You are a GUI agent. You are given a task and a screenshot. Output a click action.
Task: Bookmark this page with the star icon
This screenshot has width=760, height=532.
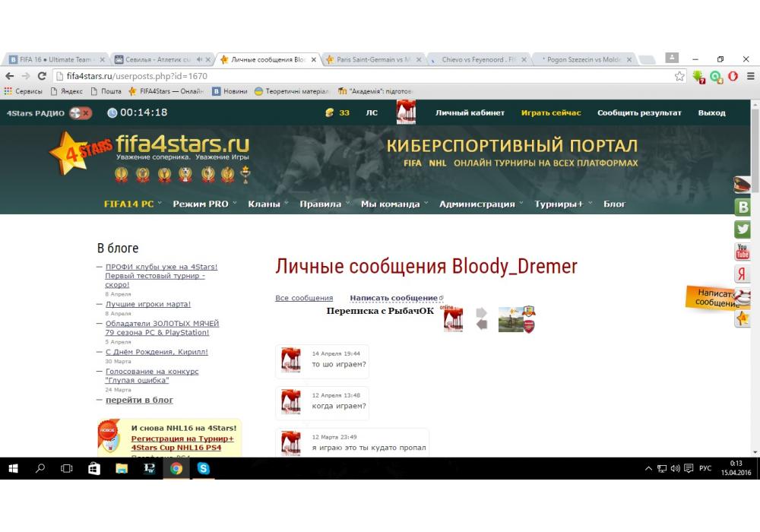(x=679, y=76)
